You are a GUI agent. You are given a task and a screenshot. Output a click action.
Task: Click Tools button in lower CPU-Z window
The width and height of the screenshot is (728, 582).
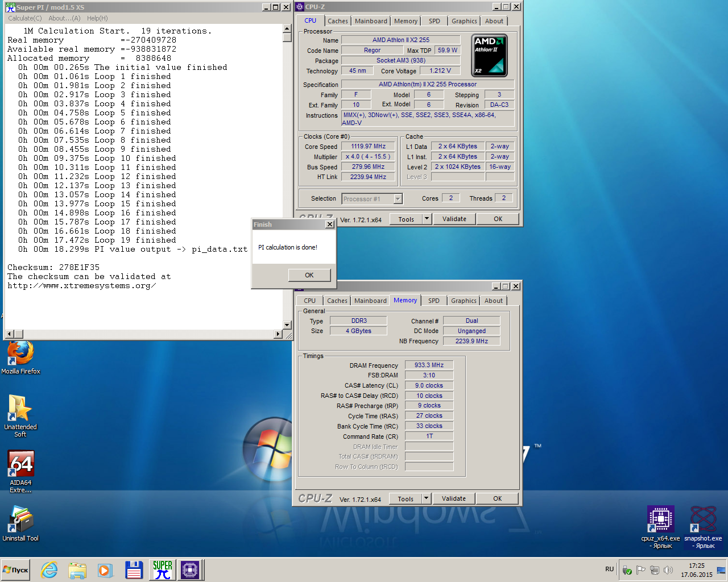406,498
